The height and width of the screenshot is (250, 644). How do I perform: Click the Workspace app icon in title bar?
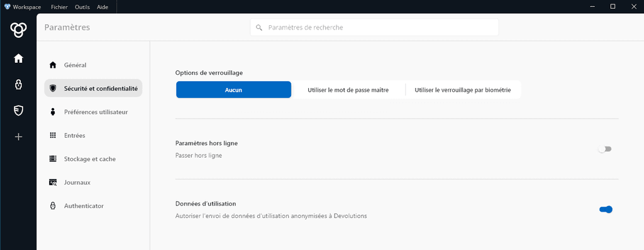point(7,6)
